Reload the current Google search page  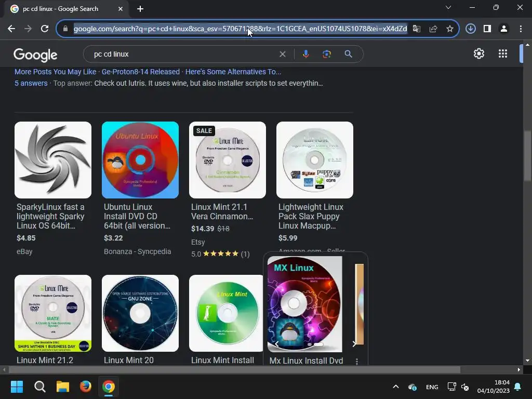click(x=45, y=29)
